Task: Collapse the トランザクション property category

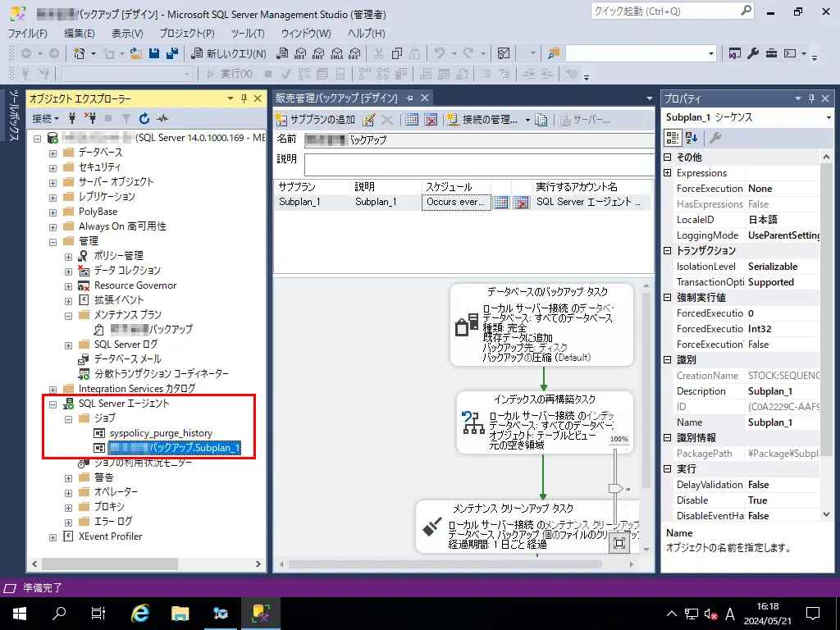Action: pos(668,251)
